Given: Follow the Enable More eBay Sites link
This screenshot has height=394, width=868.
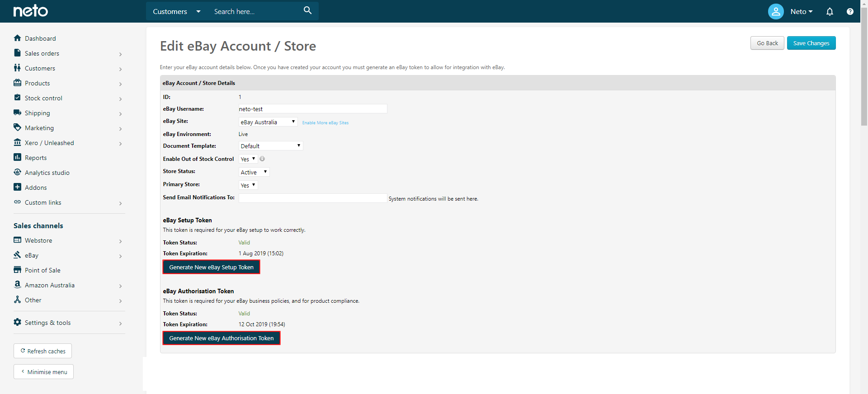Looking at the screenshot, I should point(325,123).
